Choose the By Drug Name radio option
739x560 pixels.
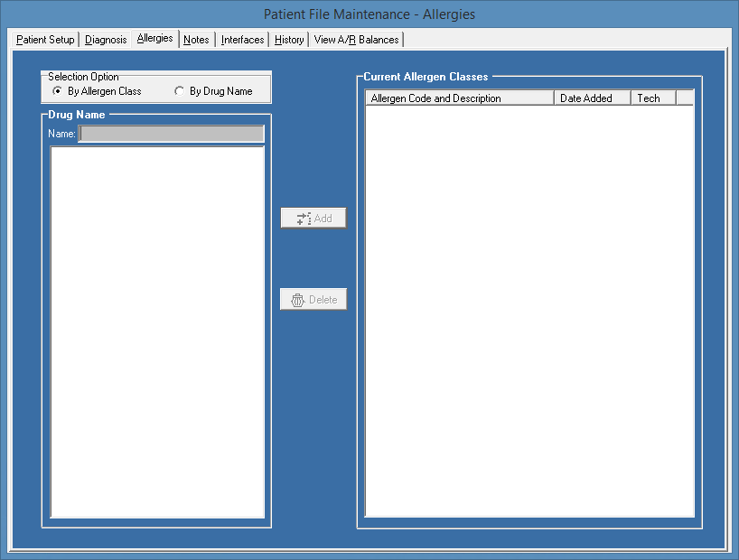point(180,91)
